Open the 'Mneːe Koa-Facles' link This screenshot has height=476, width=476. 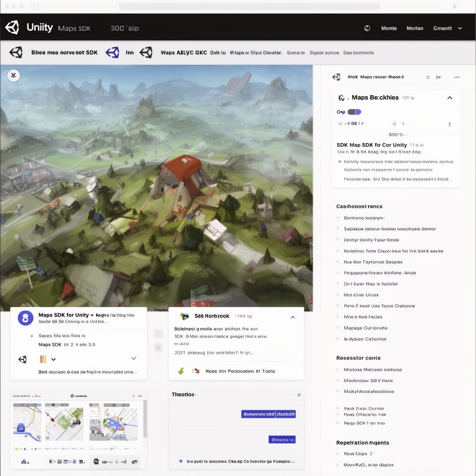coord(363,317)
